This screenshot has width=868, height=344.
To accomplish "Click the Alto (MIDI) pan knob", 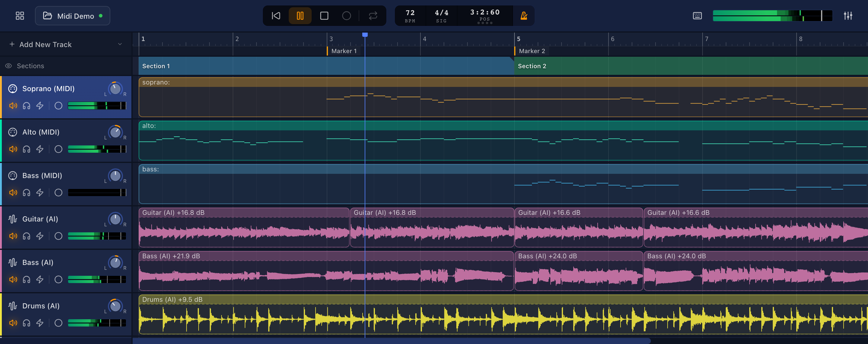I will coord(115,132).
